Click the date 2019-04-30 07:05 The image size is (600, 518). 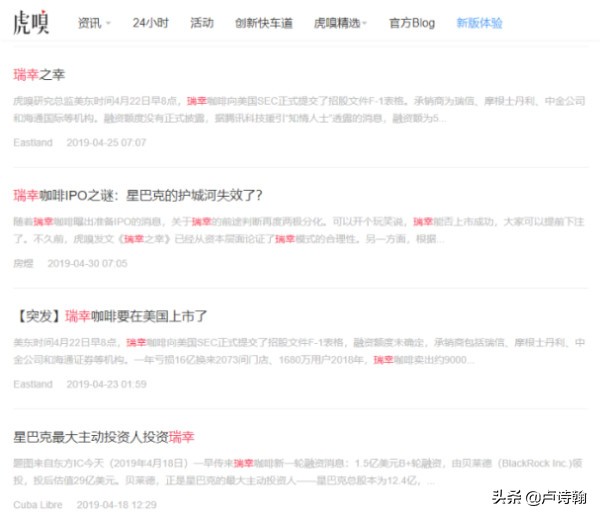pos(87,263)
